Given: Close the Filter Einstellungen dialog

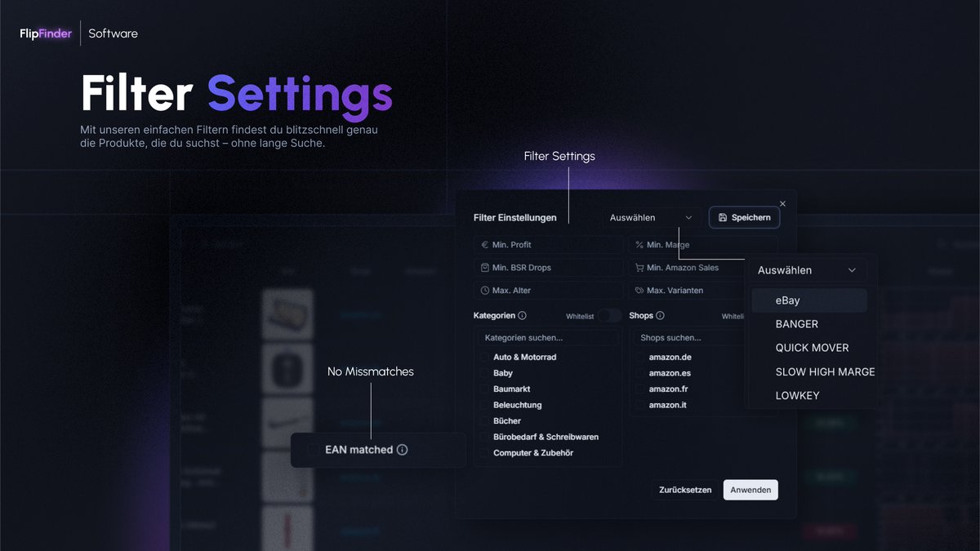Looking at the screenshot, I should pos(782,203).
